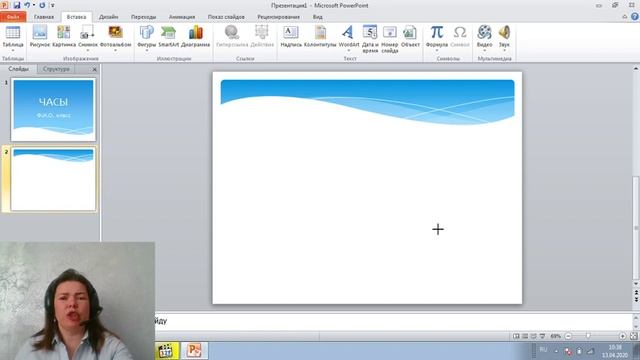Click the 69% zoom level
Screen dimensions: 640x360
tap(556, 336)
